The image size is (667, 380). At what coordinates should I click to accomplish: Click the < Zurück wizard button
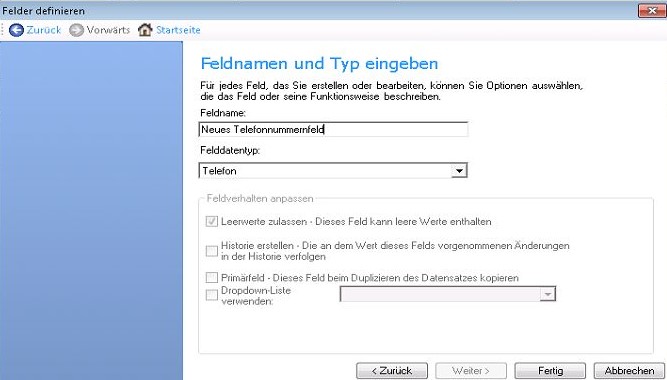(392, 371)
